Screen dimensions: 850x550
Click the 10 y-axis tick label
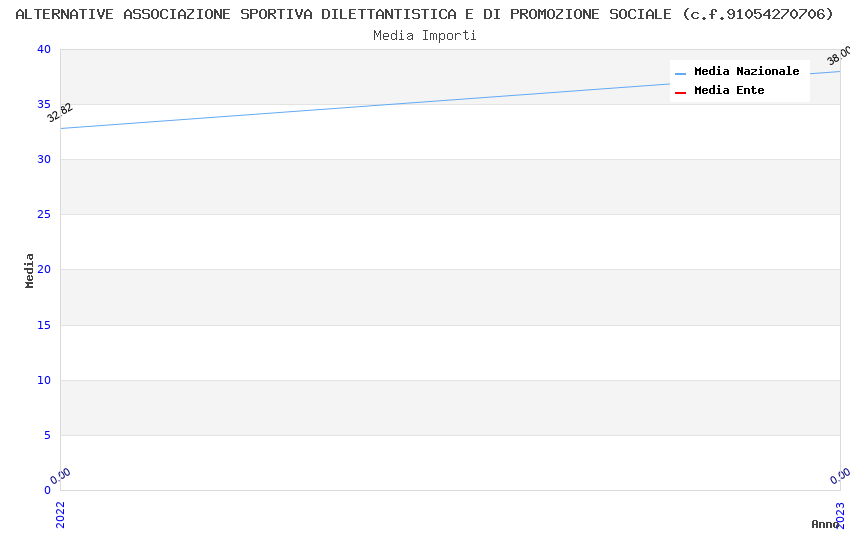coord(43,380)
